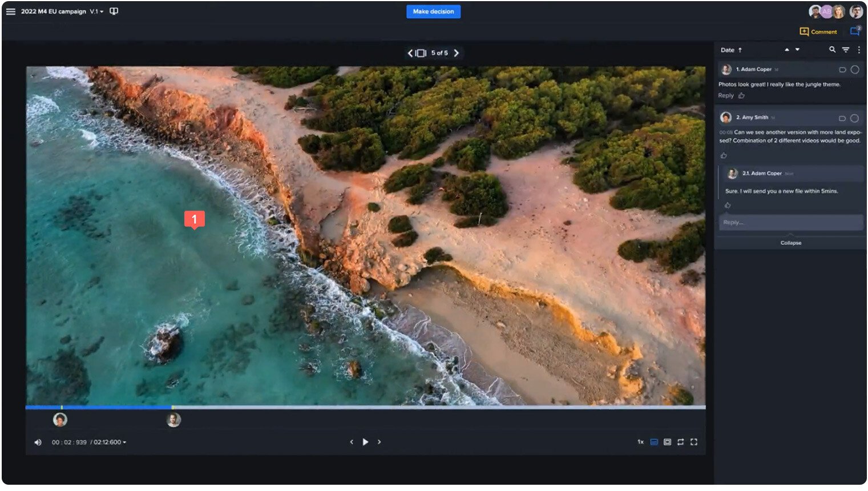Mark Adam Coper's first comment as resolved

coord(855,69)
